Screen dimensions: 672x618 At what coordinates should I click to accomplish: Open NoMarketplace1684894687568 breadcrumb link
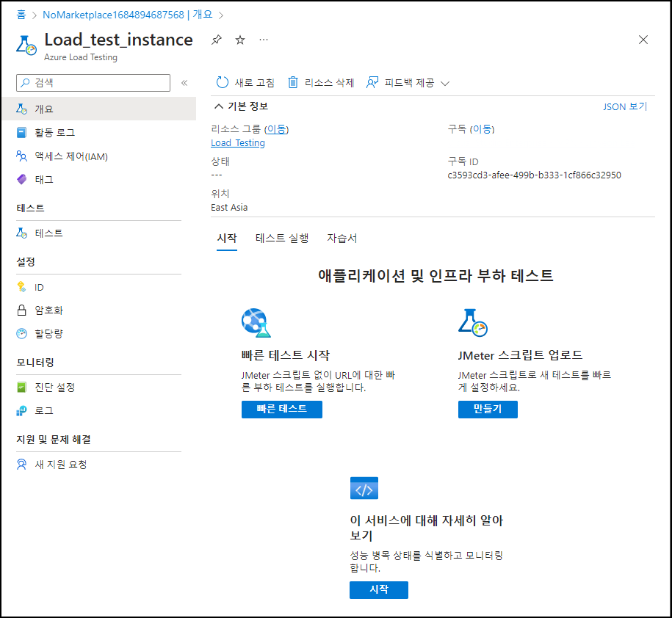click(128, 15)
